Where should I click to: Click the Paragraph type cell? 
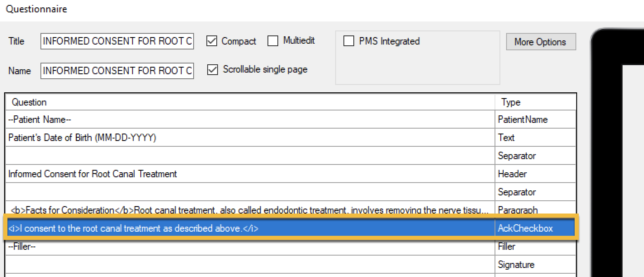click(x=535, y=210)
